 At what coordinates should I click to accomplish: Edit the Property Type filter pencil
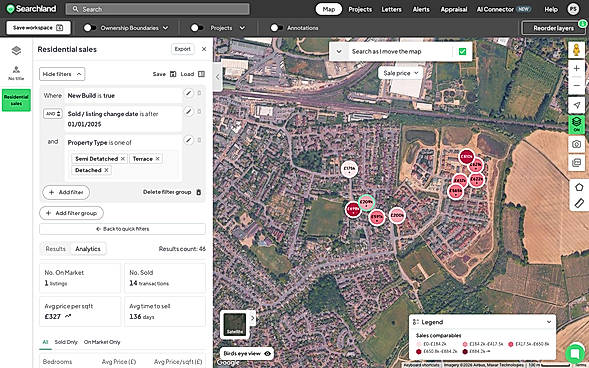(x=189, y=140)
